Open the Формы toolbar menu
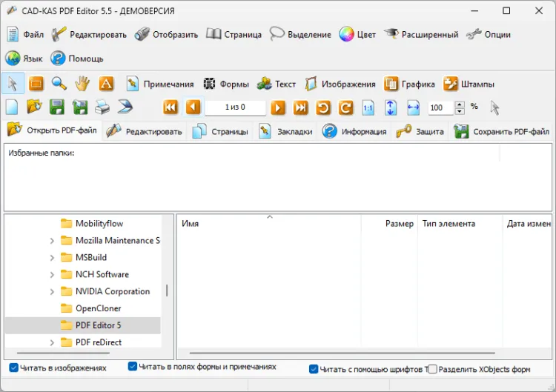This screenshot has width=556, height=392. [x=226, y=84]
